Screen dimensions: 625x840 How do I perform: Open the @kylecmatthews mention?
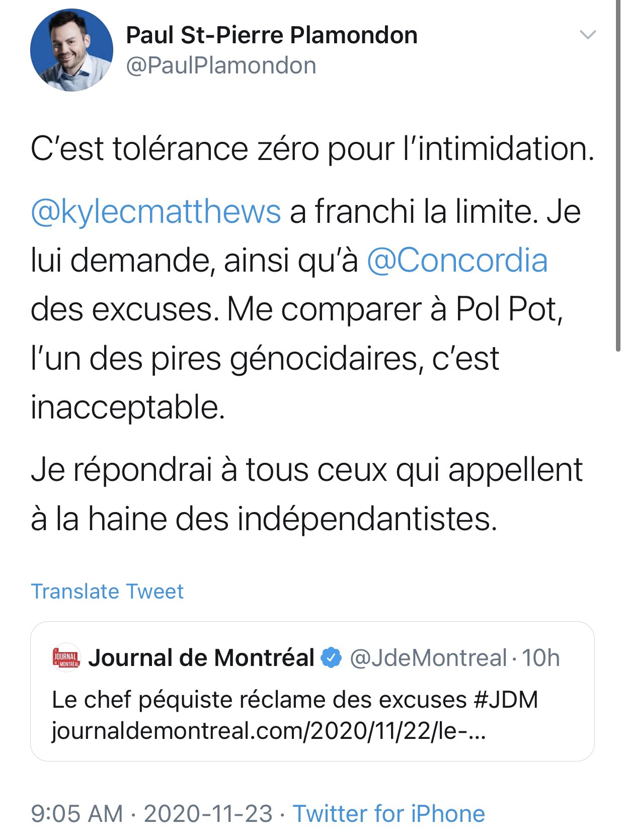[156, 211]
